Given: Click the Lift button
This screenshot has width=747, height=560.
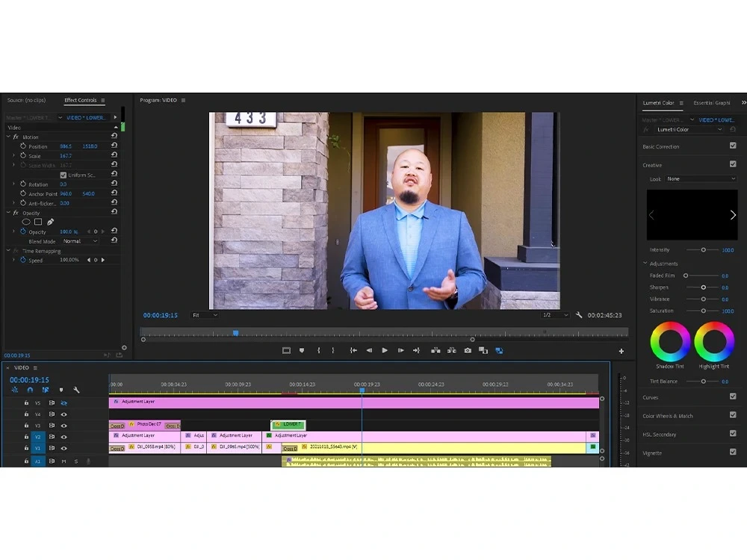Looking at the screenshot, I should tap(436, 350).
